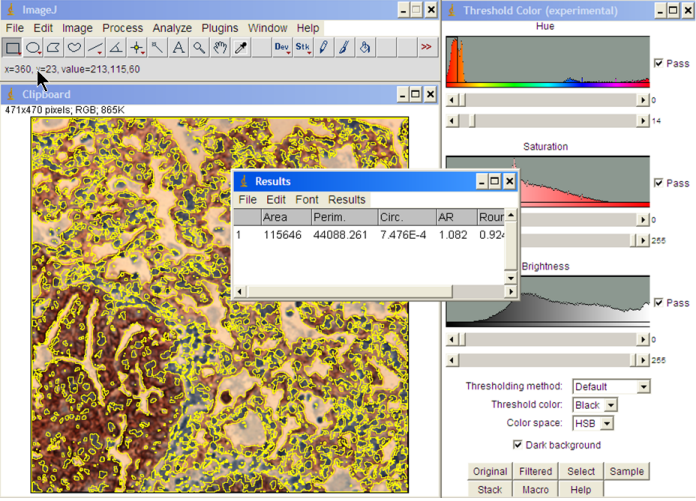Image resolution: width=696 pixels, height=501 pixels.
Task: Select the Oval selection tool
Action: coord(33,47)
